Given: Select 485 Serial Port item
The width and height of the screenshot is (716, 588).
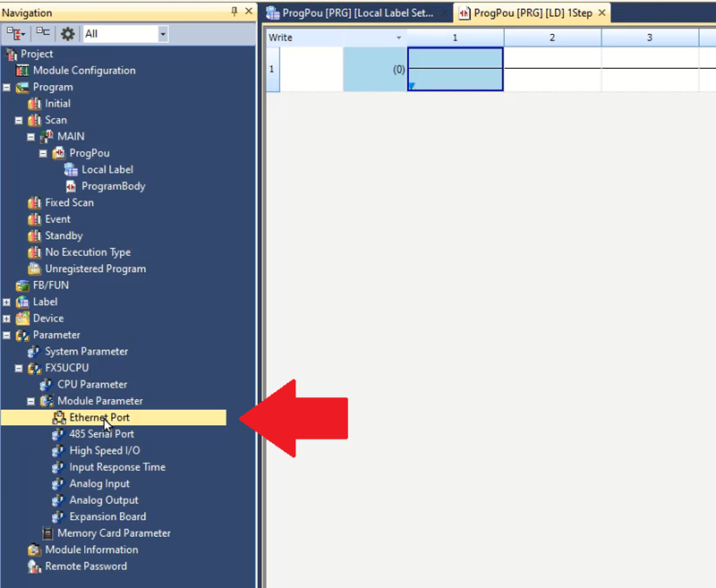Looking at the screenshot, I should click(x=101, y=434).
